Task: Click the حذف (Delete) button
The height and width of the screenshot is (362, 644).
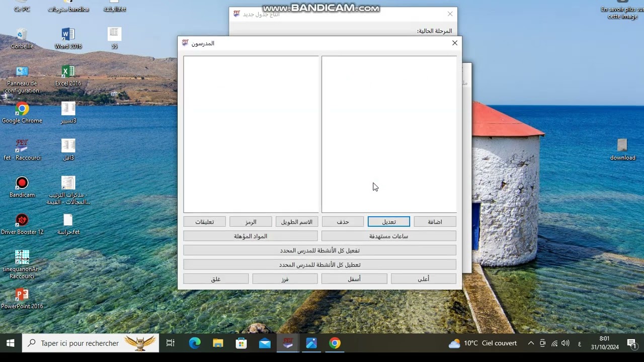Action: click(343, 222)
